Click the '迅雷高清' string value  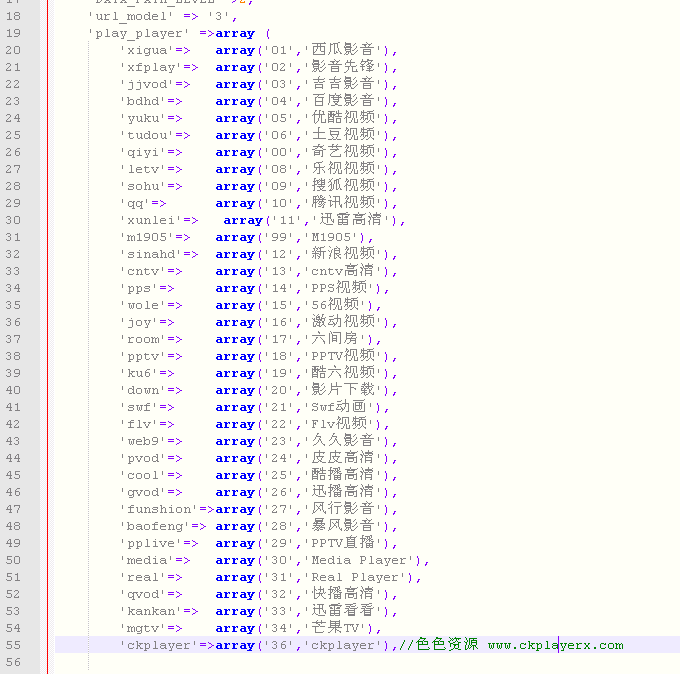[351, 220]
